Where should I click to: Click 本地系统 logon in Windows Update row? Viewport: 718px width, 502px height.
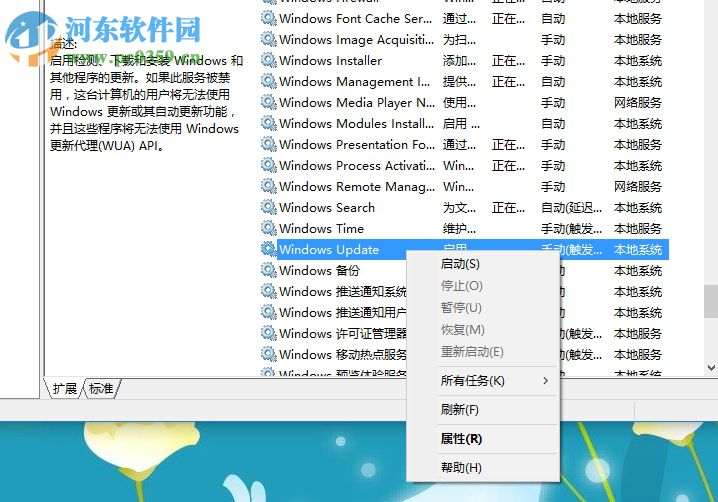(x=638, y=250)
